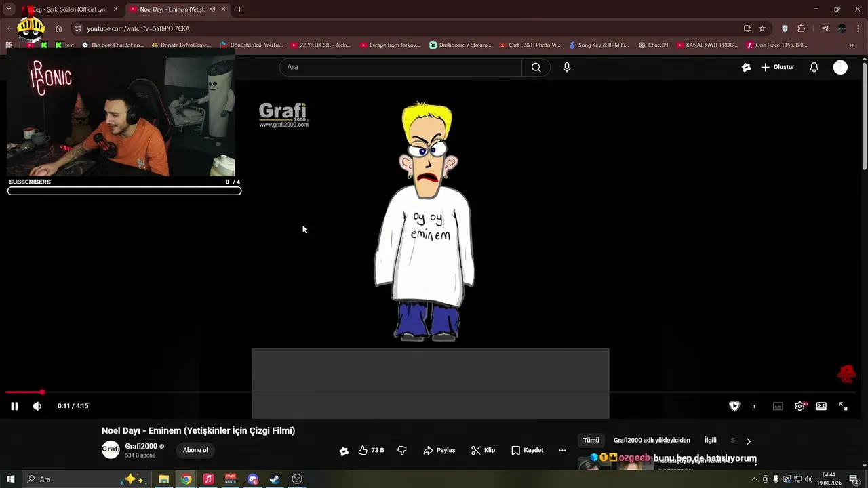Image resolution: width=868 pixels, height=488 pixels.
Task: Open Oluştur create menu
Action: pos(778,67)
